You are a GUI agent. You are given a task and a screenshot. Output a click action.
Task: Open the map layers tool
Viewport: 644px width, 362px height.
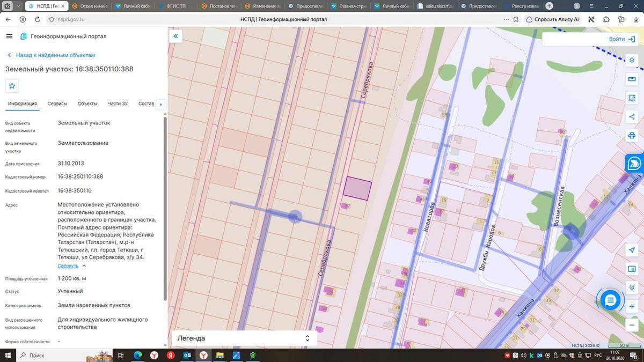(632, 61)
